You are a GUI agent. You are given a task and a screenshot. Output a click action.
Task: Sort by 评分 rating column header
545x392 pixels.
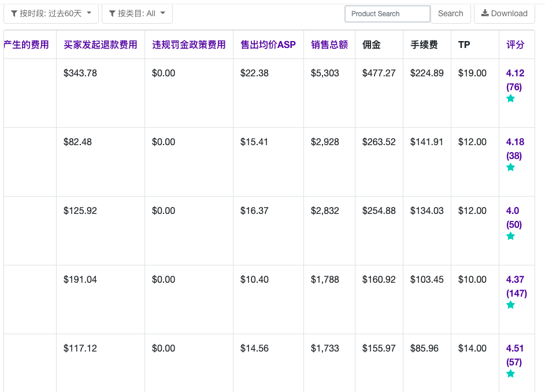coord(515,45)
